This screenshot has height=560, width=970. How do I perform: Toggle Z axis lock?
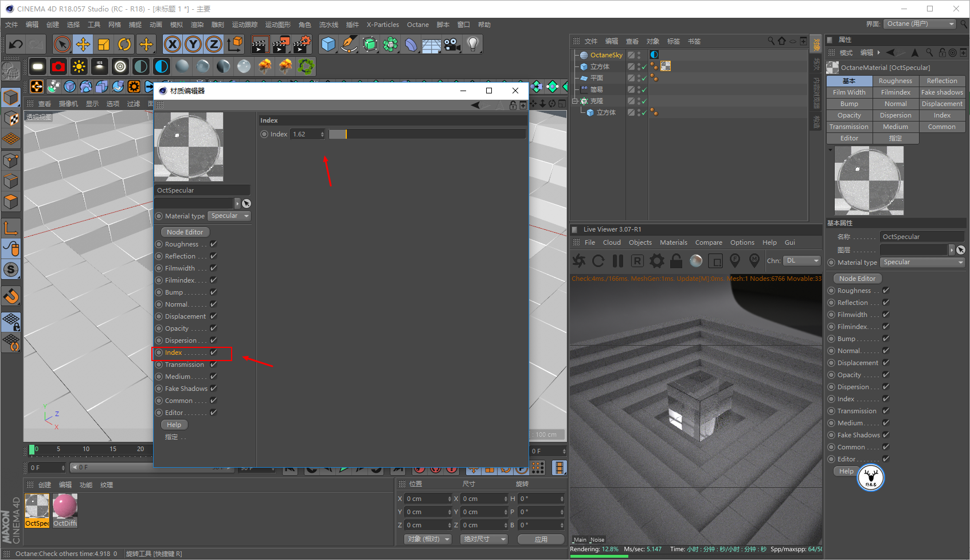click(x=214, y=44)
